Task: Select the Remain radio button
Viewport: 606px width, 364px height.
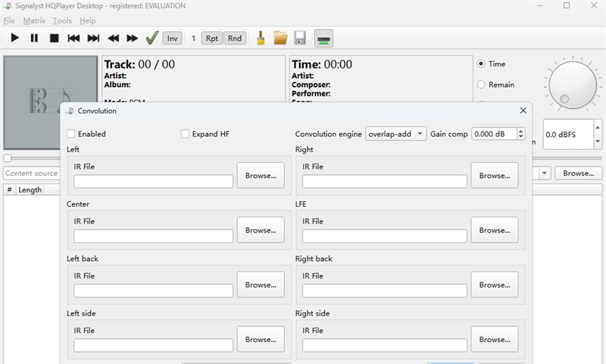Action: click(481, 84)
